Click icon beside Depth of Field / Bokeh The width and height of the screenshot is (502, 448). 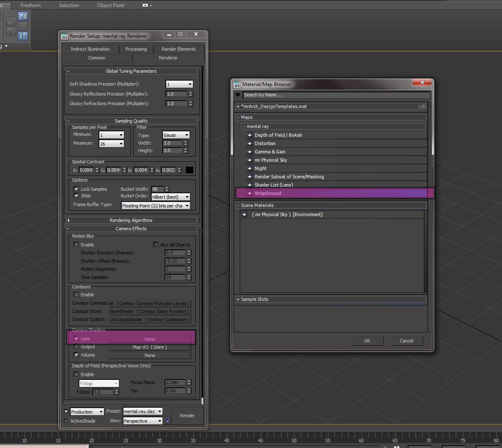click(x=250, y=135)
